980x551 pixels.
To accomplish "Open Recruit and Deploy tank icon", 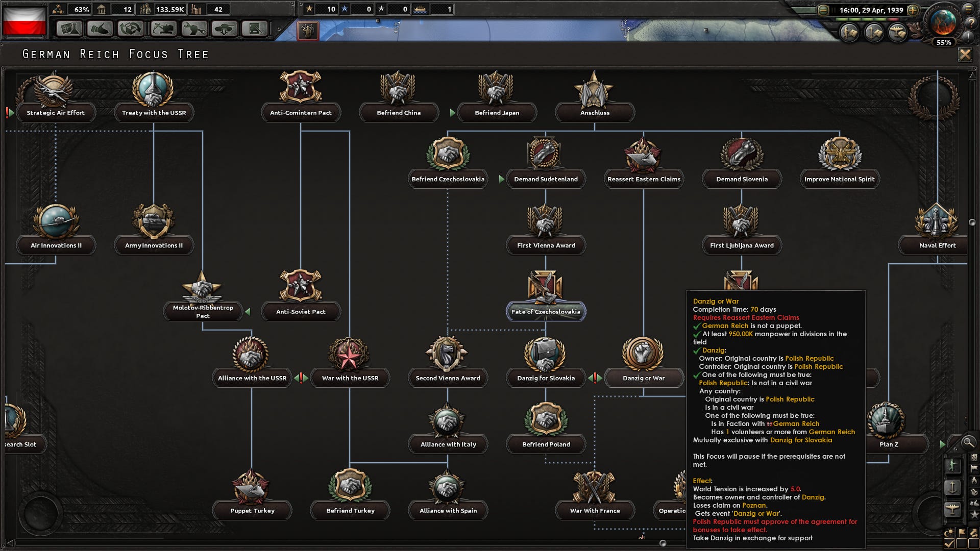I will (224, 29).
